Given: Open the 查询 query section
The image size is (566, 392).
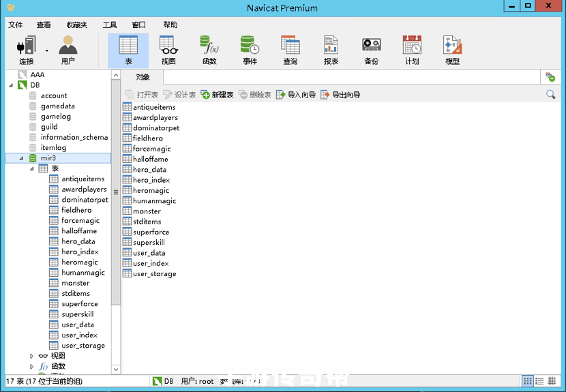Looking at the screenshot, I should point(291,50).
